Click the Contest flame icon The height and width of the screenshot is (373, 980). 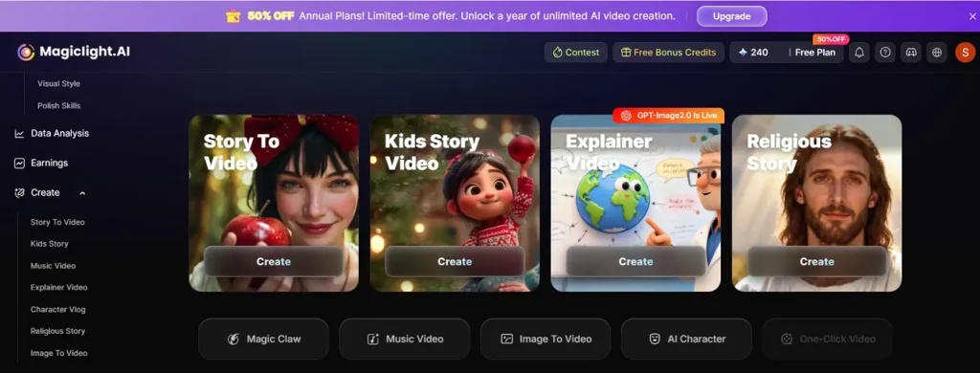(558, 53)
